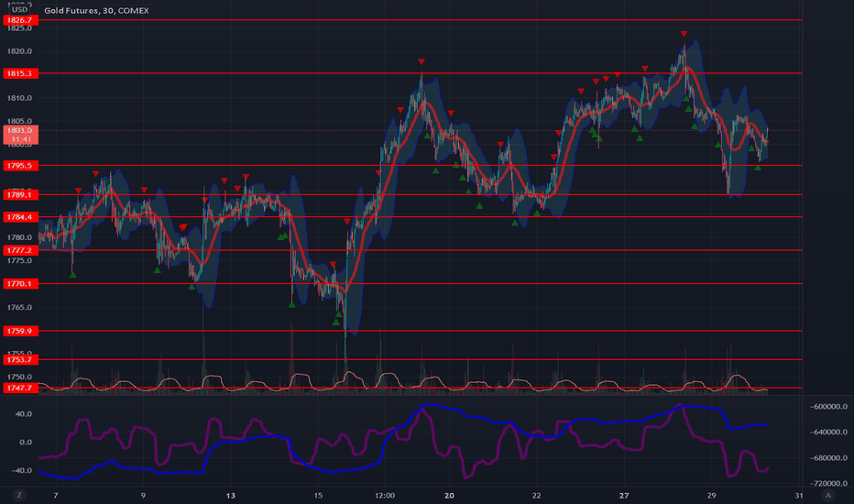Click the -600000.0 right scale value

click(x=828, y=407)
